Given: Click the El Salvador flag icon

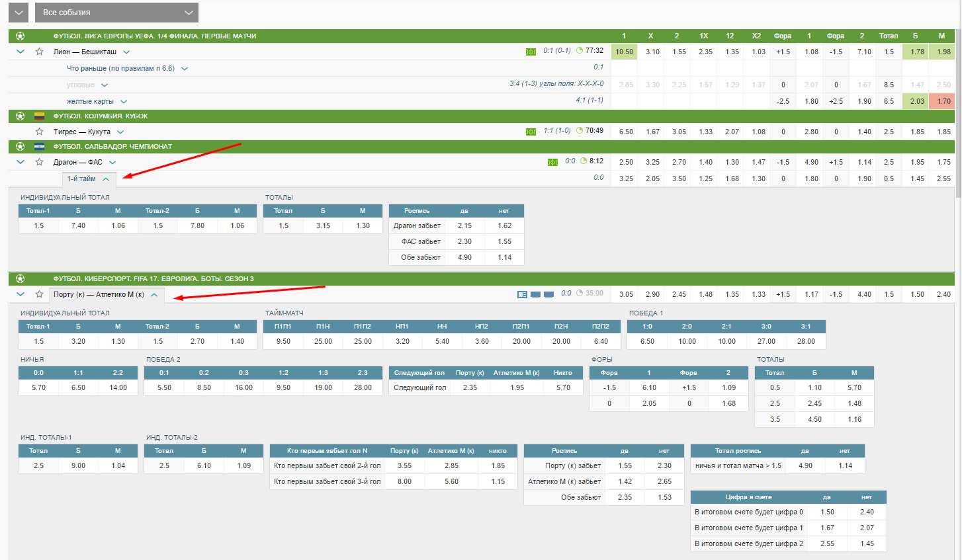Looking at the screenshot, I should point(39,146).
